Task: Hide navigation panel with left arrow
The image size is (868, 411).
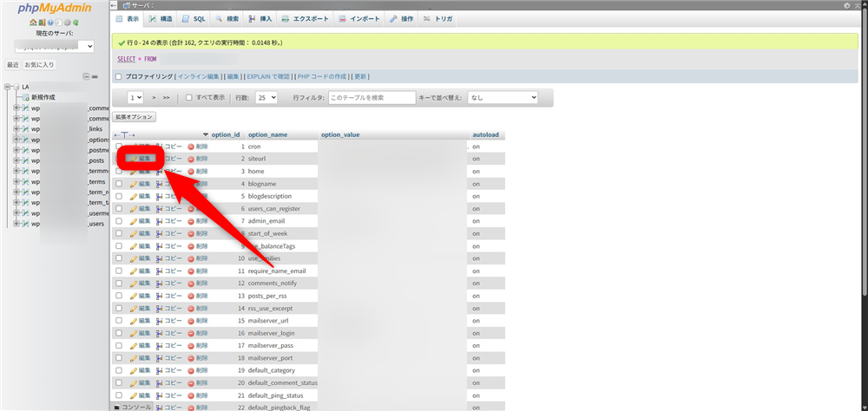Action: coord(114,5)
